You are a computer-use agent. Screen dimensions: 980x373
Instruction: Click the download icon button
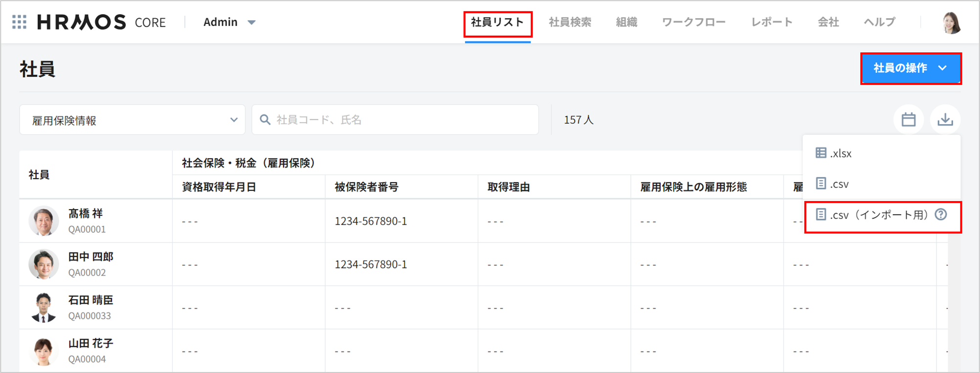(x=945, y=120)
